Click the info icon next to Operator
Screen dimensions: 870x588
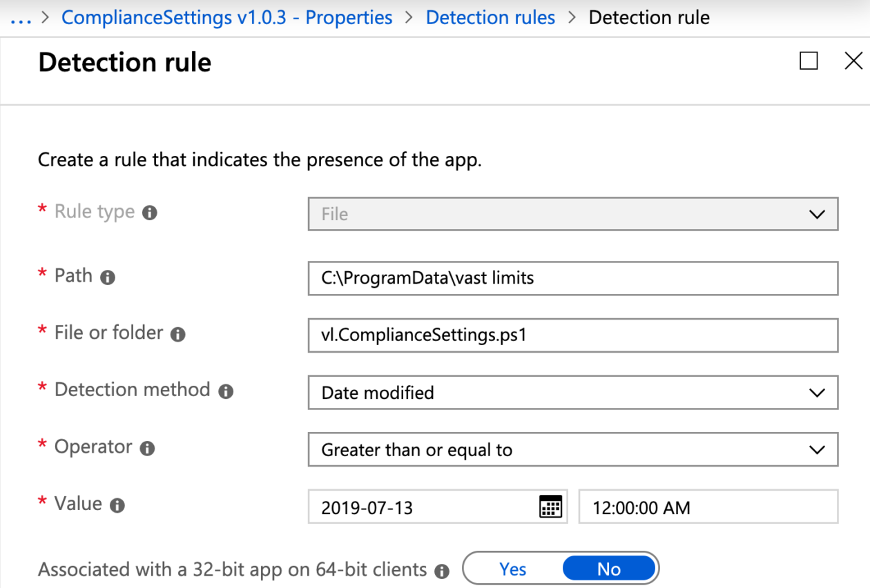pos(146,448)
